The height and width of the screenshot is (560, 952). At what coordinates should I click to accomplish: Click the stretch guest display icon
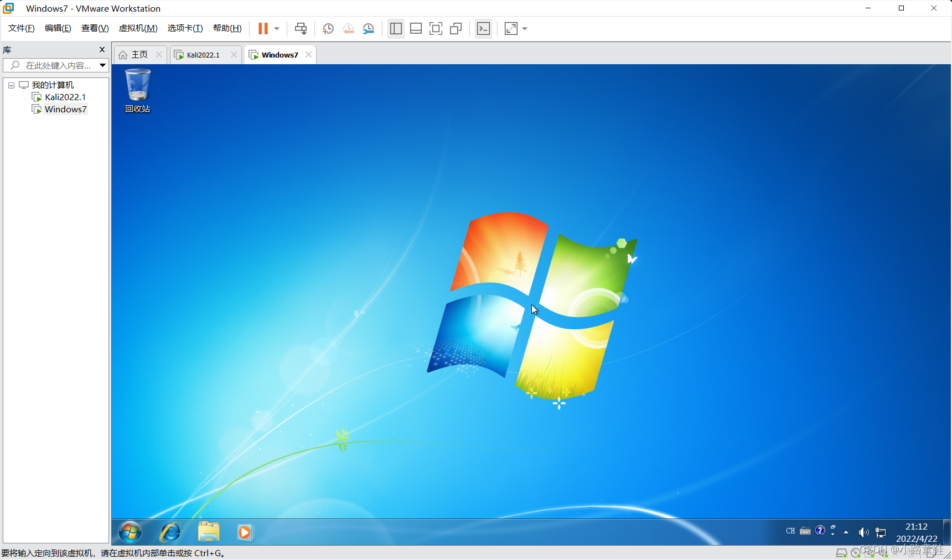click(x=511, y=28)
